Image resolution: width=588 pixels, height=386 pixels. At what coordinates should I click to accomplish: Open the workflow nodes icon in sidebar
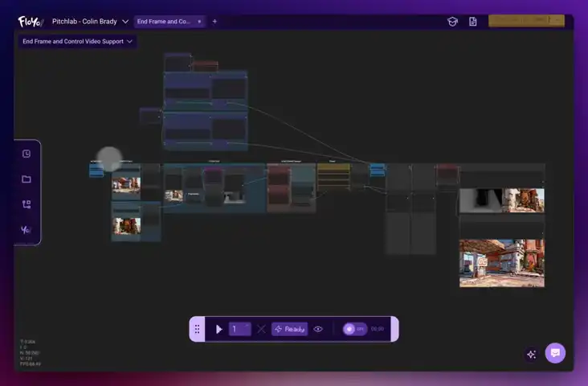[x=27, y=204]
